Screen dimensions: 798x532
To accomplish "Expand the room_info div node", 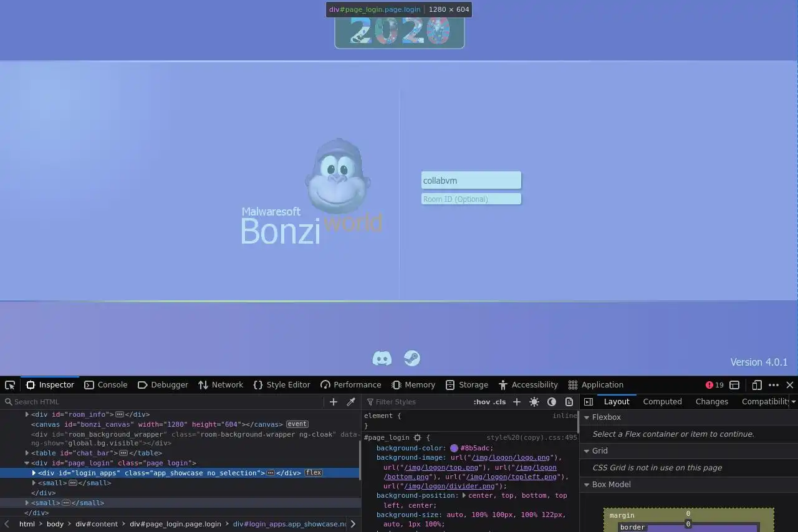I will (27, 414).
